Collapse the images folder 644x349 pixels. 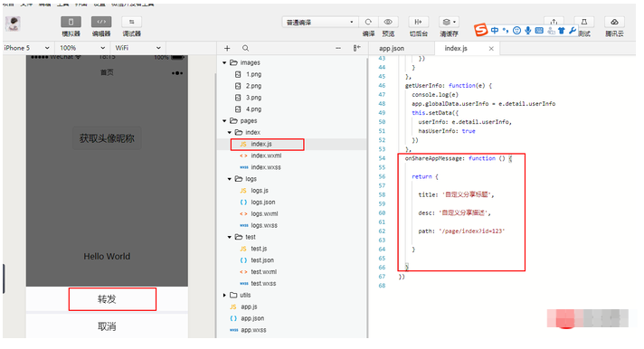click(224, 62)
